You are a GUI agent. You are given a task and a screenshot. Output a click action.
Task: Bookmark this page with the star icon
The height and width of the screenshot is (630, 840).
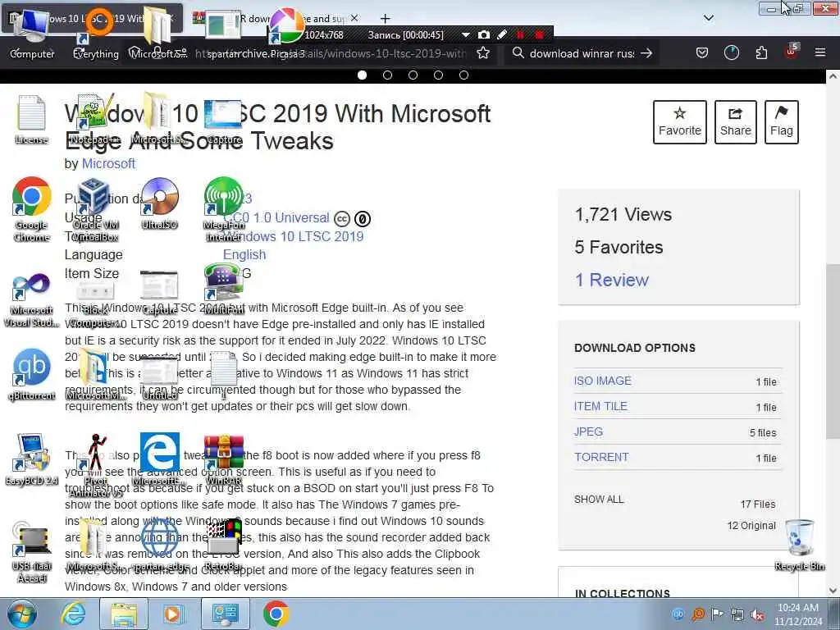point(483,53)
